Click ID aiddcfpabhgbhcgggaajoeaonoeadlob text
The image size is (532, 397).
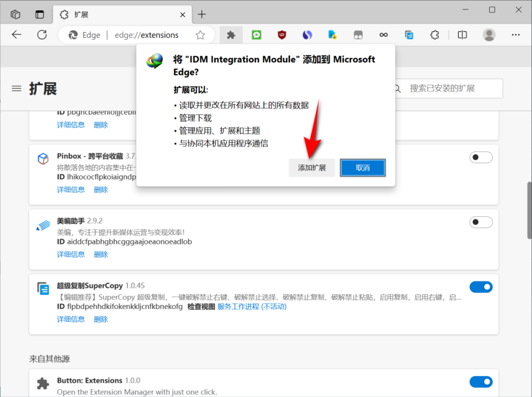124,242
